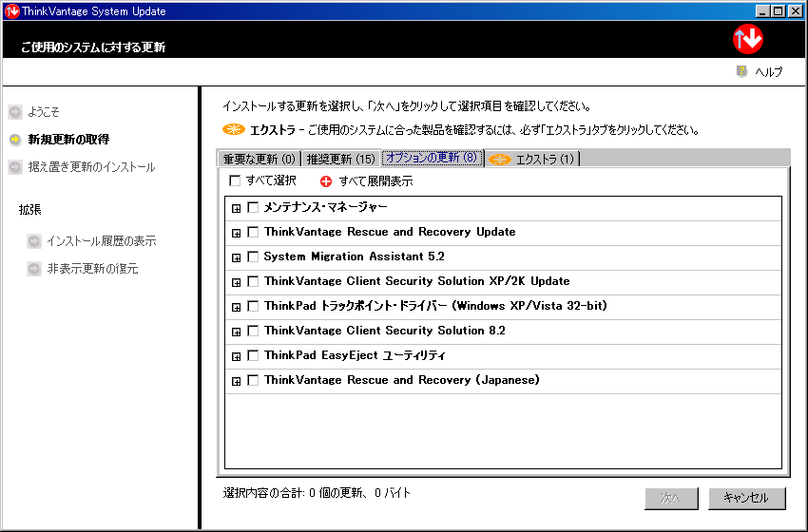Click ThinkPad EasyEject ユーティリティ row text
Viewport: 808px width, 532px height.
356,355
